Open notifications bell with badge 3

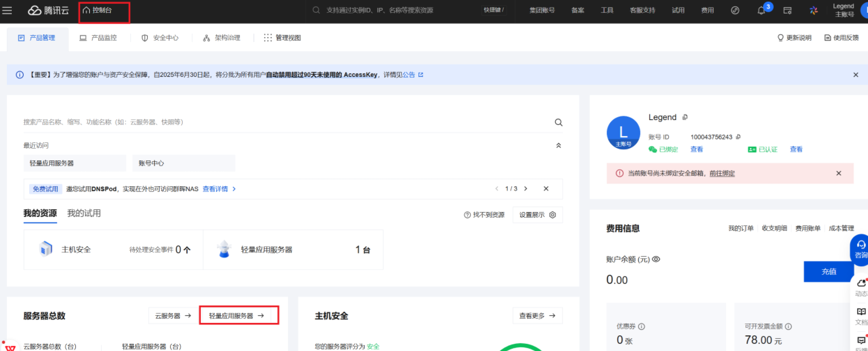coord(762,10)
